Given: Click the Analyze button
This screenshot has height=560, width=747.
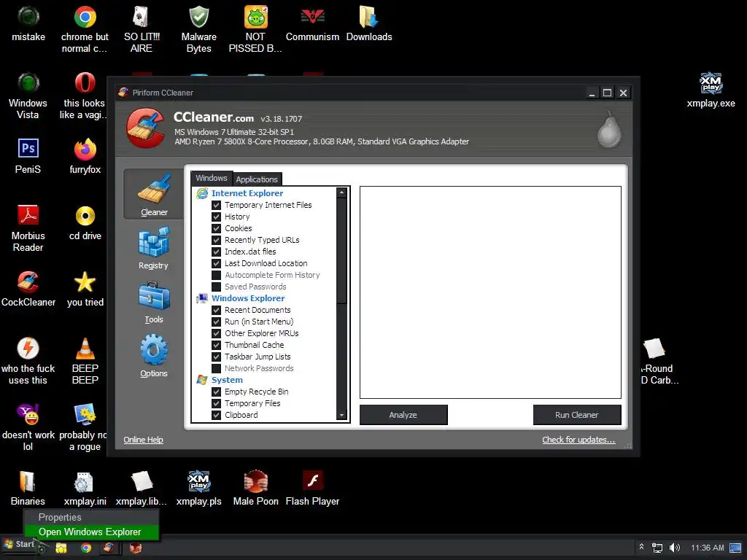Looking at the screenshot, I should [x=403, y=415].
